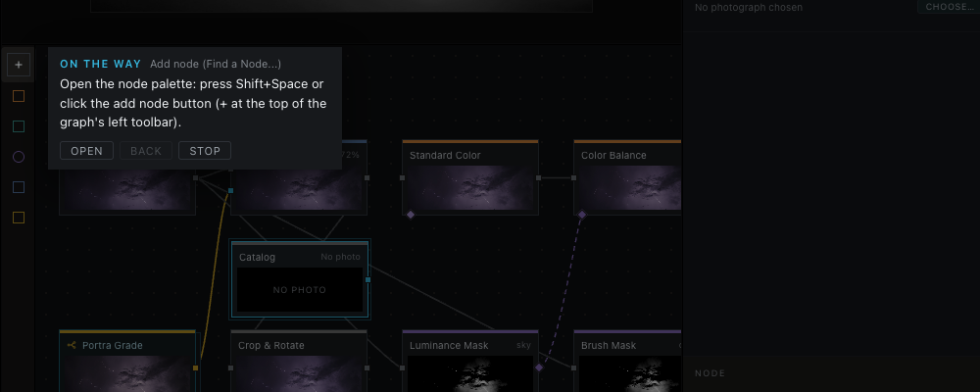Click the 'No photograph chosen' text
The height and width of the screenshot is (392, 980).
pos(749,7)
